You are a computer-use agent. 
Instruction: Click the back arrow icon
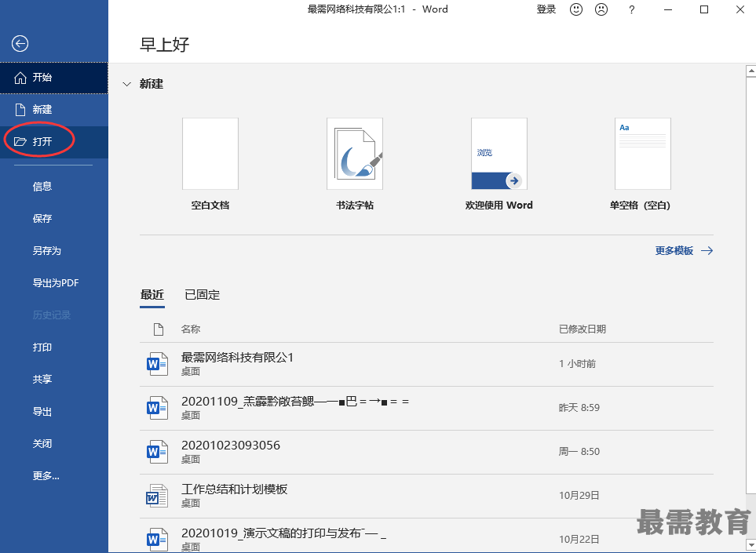pyautogui.click(x=20, y=44)
